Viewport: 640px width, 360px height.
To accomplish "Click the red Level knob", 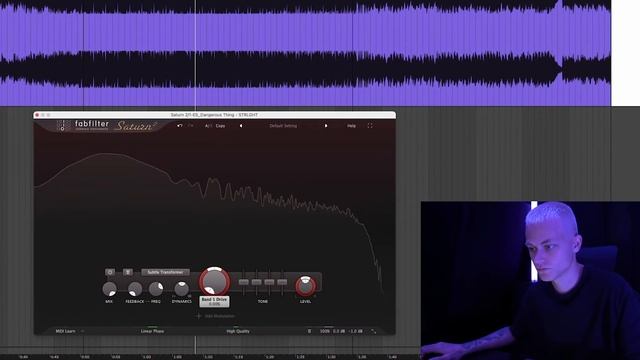I will 305,286.
